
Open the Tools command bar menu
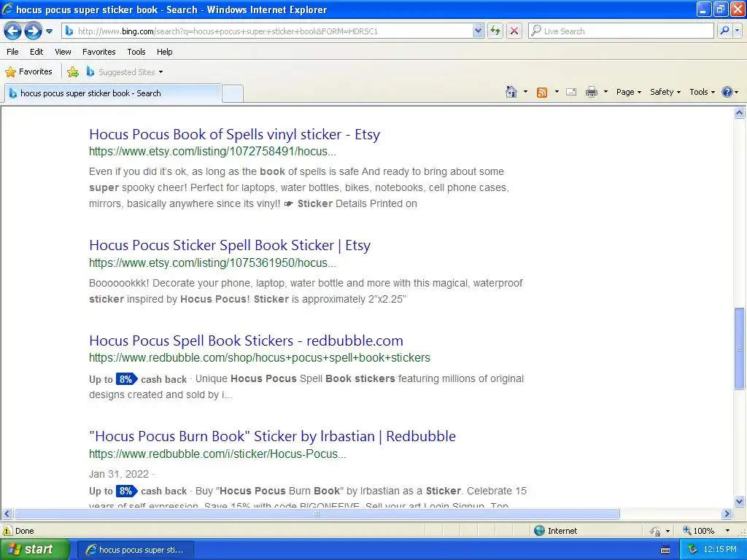tap(703, 92)
